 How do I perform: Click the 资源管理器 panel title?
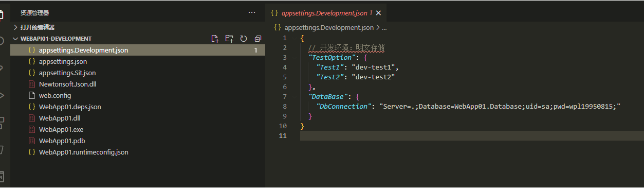(x=35, y=13)
